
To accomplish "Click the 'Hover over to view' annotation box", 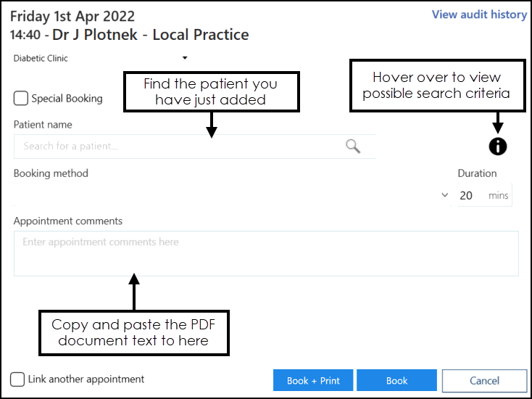I will pos(436,86).
